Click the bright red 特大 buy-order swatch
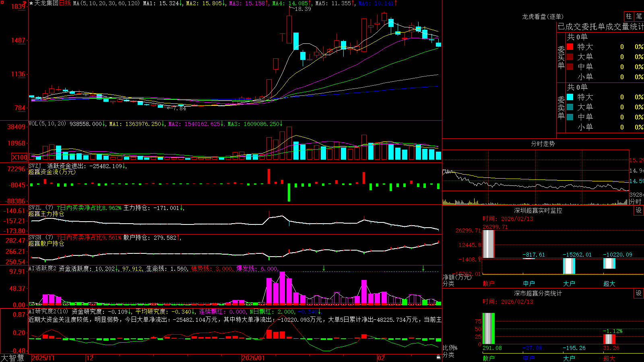 click(570, 47)
